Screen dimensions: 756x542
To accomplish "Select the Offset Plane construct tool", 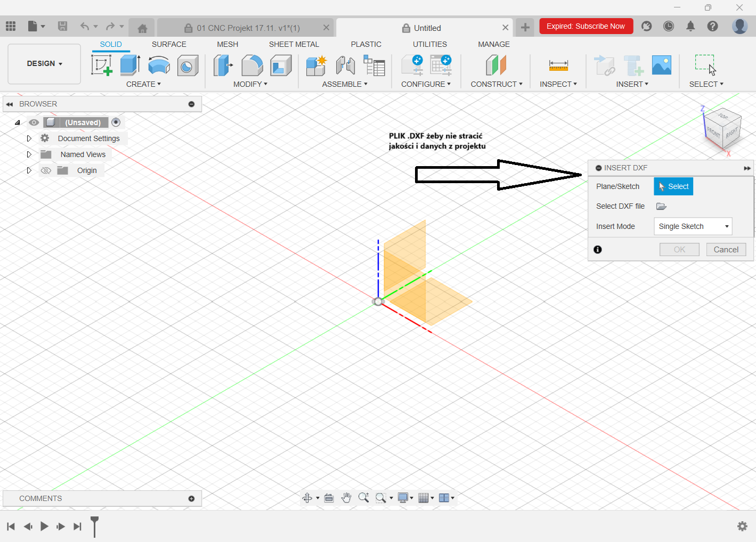I will 496,65.
